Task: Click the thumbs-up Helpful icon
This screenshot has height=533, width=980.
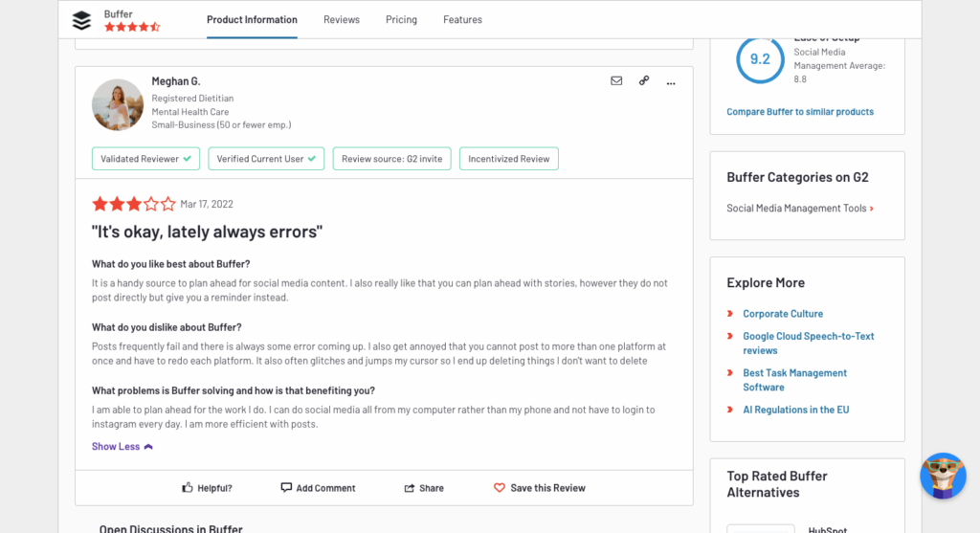Action: (188, 488)
